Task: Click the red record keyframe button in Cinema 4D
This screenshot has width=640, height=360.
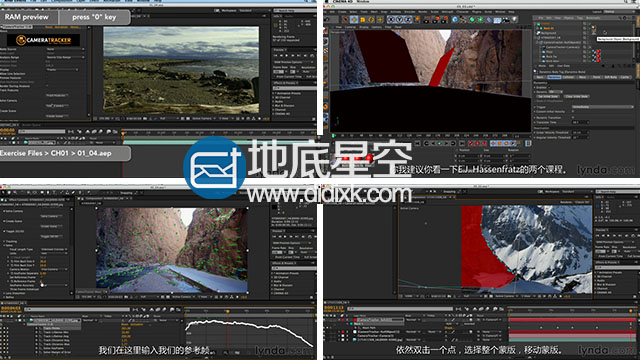Action: (x=471, y=143)
